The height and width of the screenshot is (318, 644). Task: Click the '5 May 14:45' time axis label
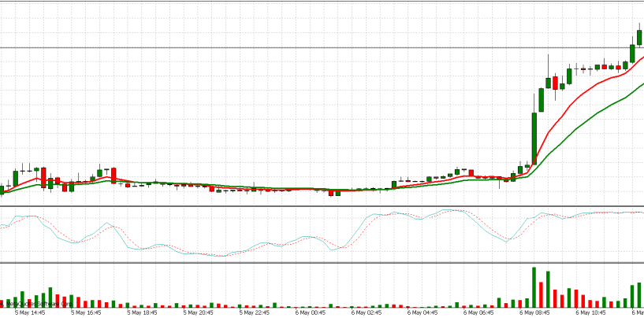[30, 312]
